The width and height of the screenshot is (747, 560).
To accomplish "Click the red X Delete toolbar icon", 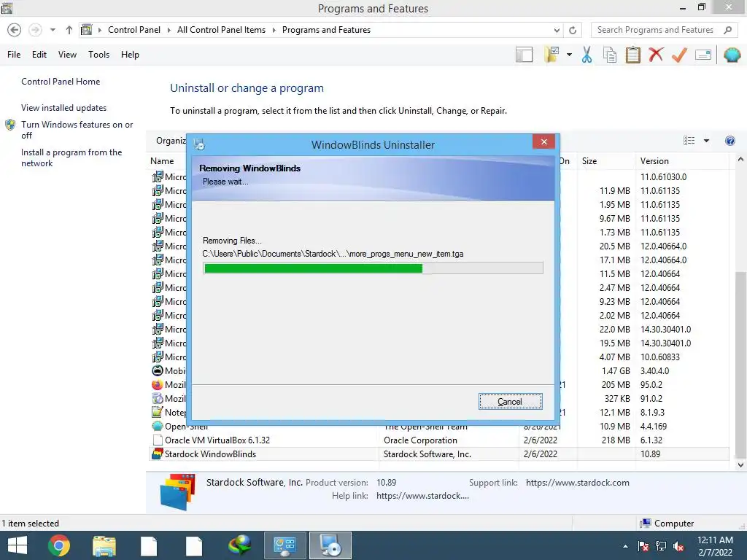I will tap(656, 54).
